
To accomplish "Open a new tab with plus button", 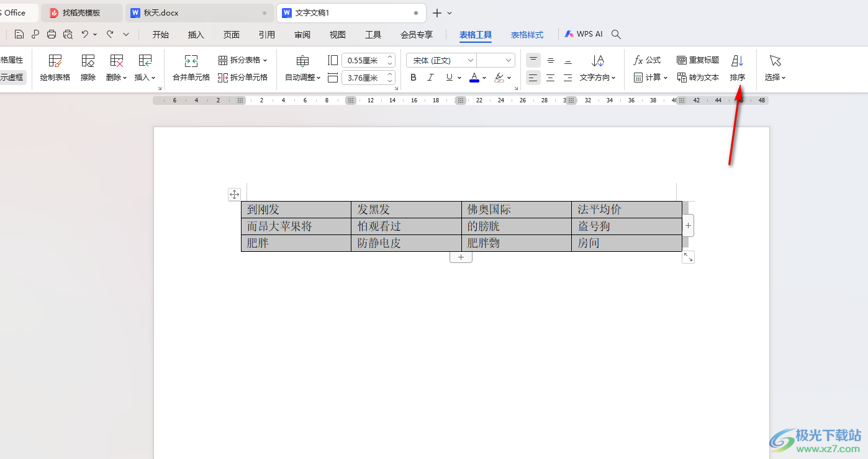I will (437, 13).
